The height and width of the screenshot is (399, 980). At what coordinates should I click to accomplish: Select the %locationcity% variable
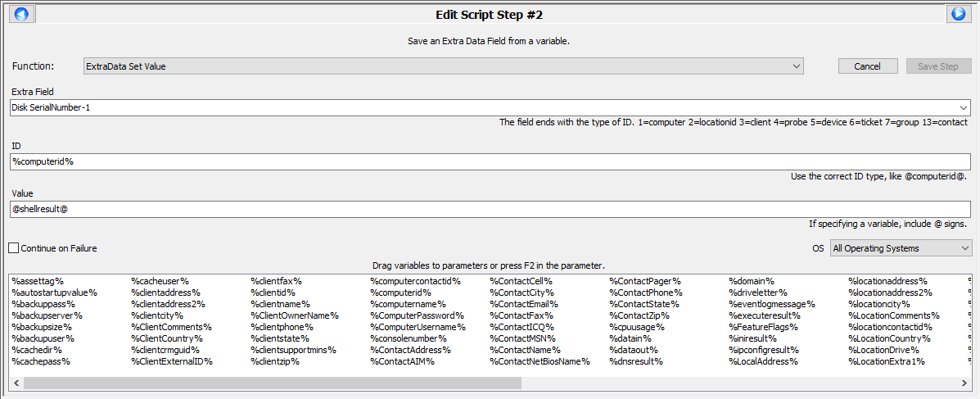[879, 304]
